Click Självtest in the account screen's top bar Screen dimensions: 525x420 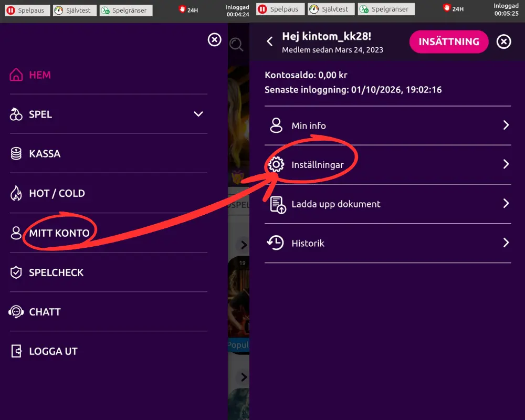pyautogui.click(x=331, y=9)
